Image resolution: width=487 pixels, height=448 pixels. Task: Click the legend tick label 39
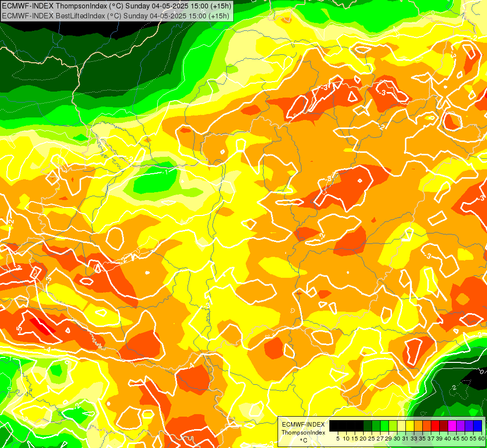tap(439, 439)
